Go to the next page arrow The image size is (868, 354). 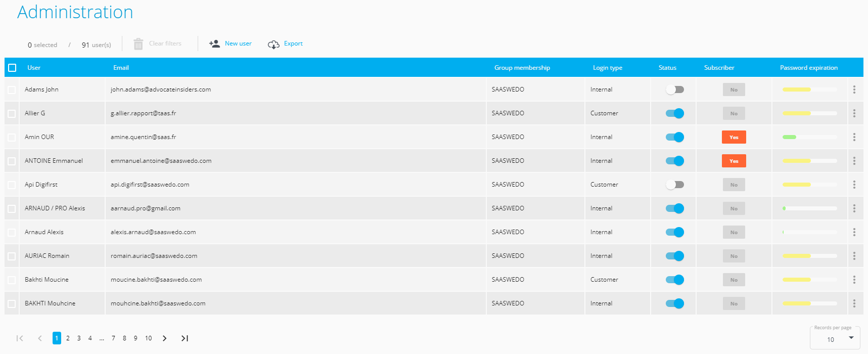[x=164, y=338]
